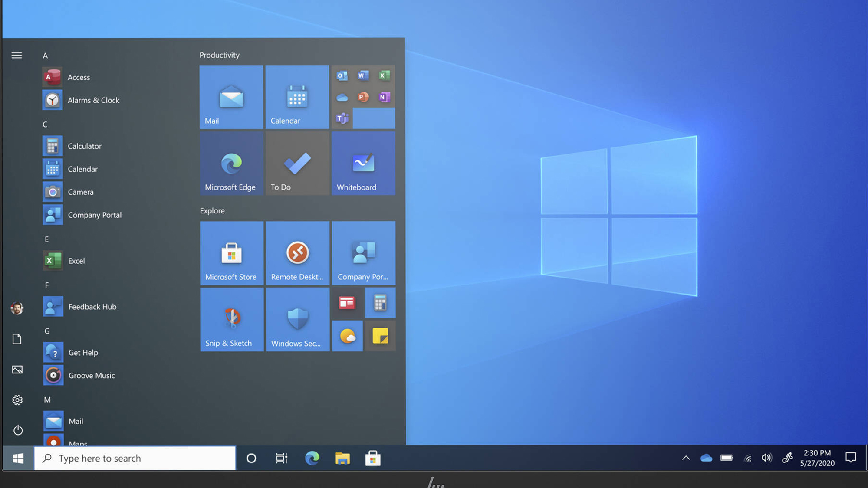Jump via the letter A header
Viewport: 868px width, 488px height.
pyautogui.click(x=45, y=56)
